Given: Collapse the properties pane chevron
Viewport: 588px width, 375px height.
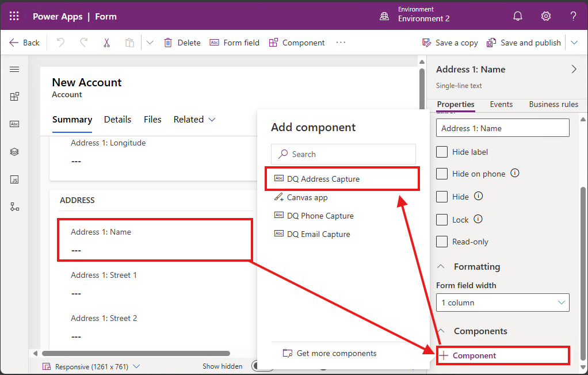Looking at the screenshot, I should [x=574, y=69].
